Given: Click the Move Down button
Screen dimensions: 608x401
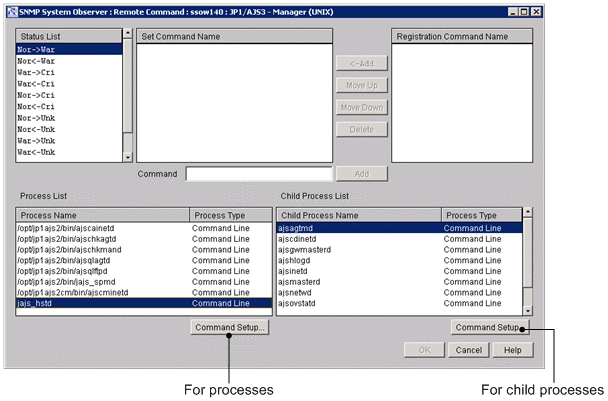Looking at the screenshot, I should 360,107.
